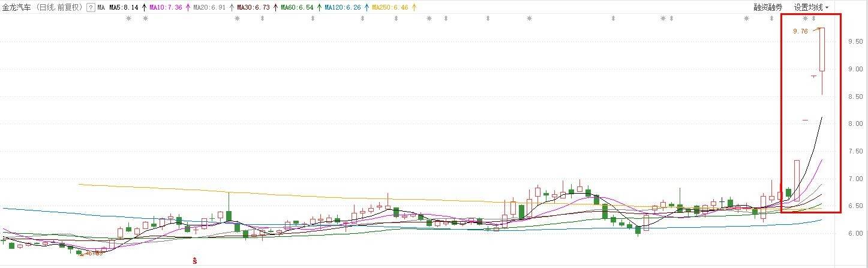Image resolution: width=868 pixels, height=268 pixels.
Task: Click the blue arrow beside MA120 value
Action: pos(366,8)
